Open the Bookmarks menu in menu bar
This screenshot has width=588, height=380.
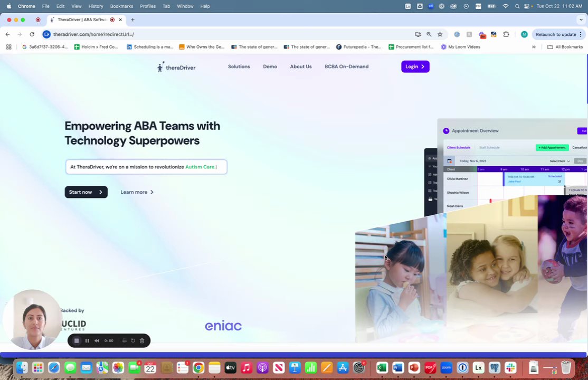121,6
